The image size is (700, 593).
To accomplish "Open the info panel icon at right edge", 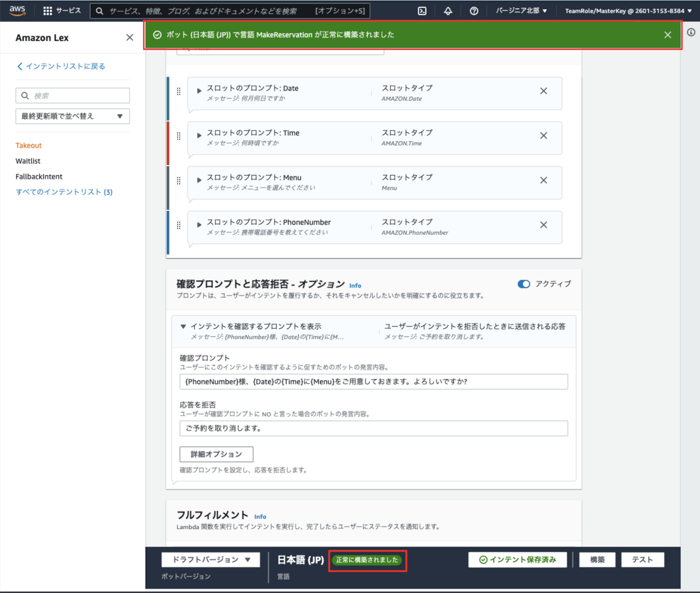I will coord(691,32).
